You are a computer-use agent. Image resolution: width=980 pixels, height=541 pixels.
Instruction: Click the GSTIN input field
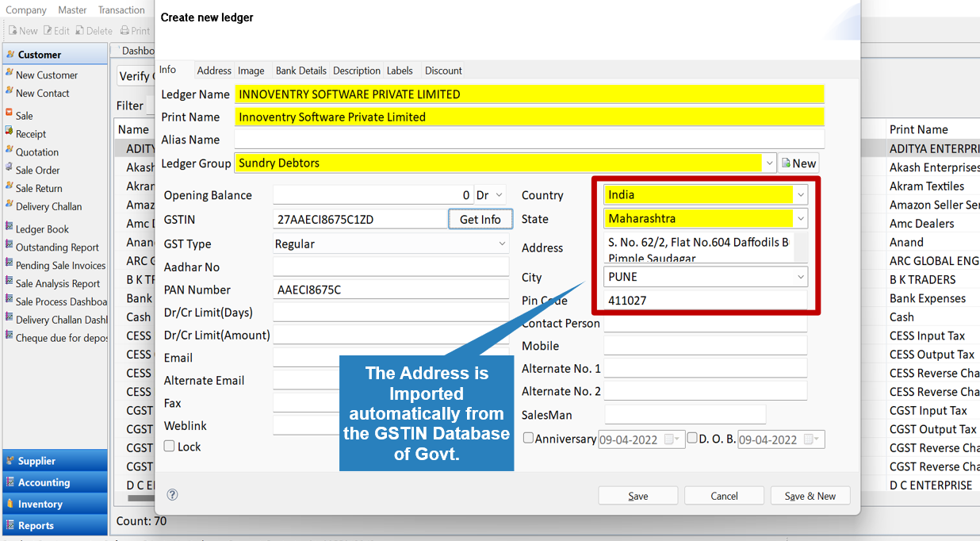361,219
